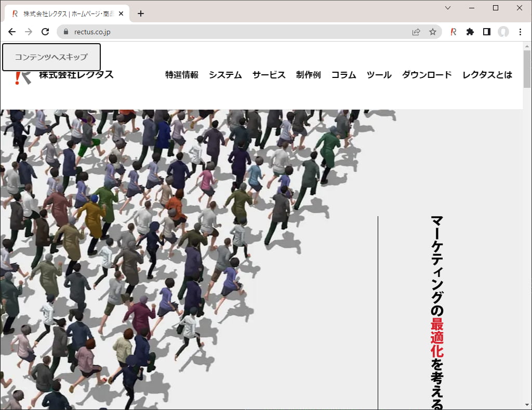Open the 制作例 menu
Screen dimensions: 532x410
(x=309, y=75)
